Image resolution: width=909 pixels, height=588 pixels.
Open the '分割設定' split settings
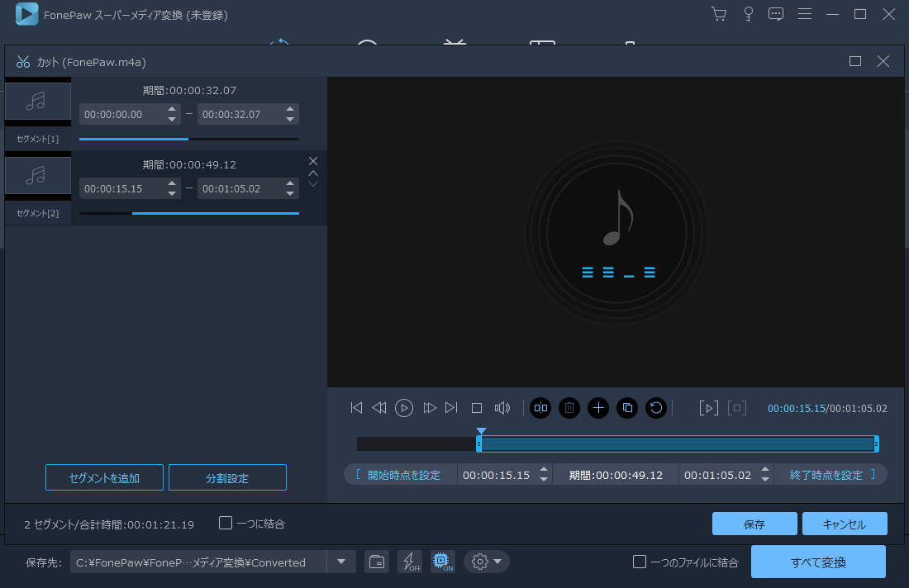click(x=227, y=477)
